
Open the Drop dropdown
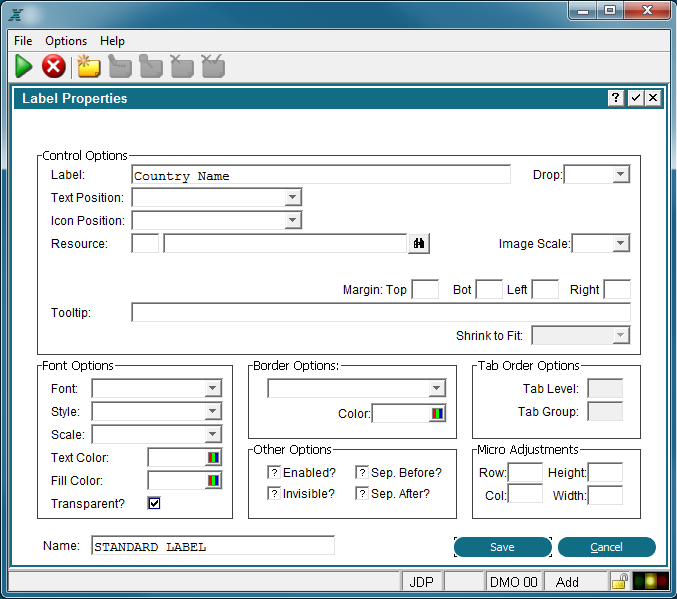(620, 174)
